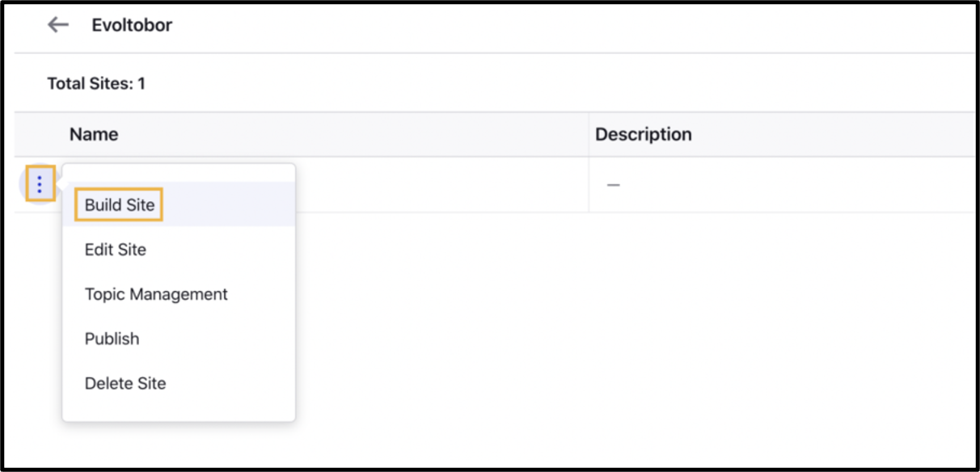Choose Delete Site from the menu
The image size is (980, 472).
click(x=125, y=383)
